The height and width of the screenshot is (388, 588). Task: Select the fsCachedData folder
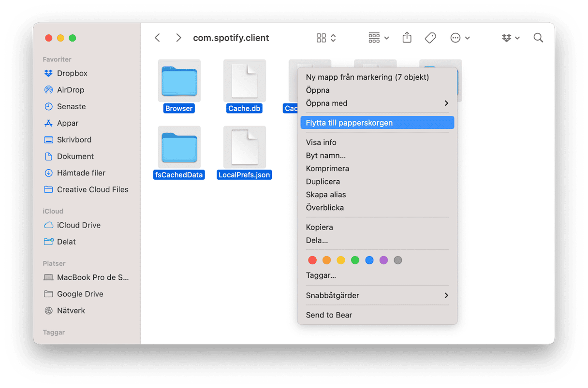click(179, 147)
